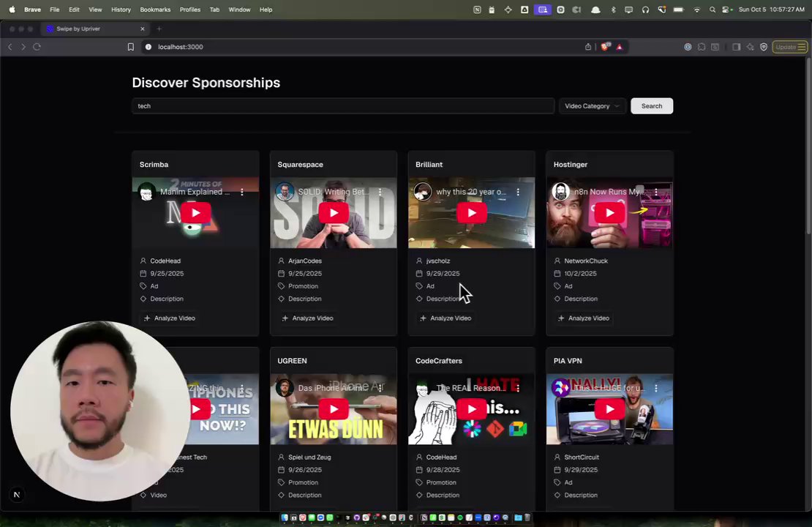
Task: Open Spotlight search in menu bar
Action: click(713, 10)
